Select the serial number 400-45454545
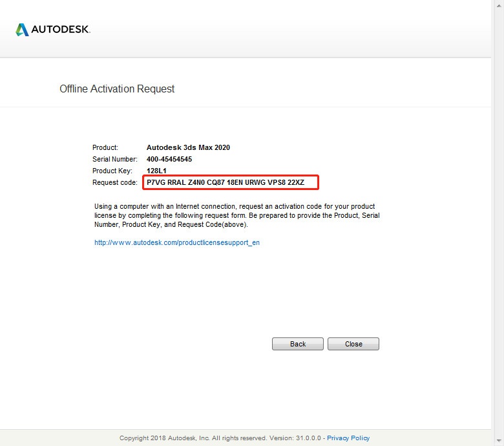The width and height of the screenshot is (504, 446). [169, 159]
